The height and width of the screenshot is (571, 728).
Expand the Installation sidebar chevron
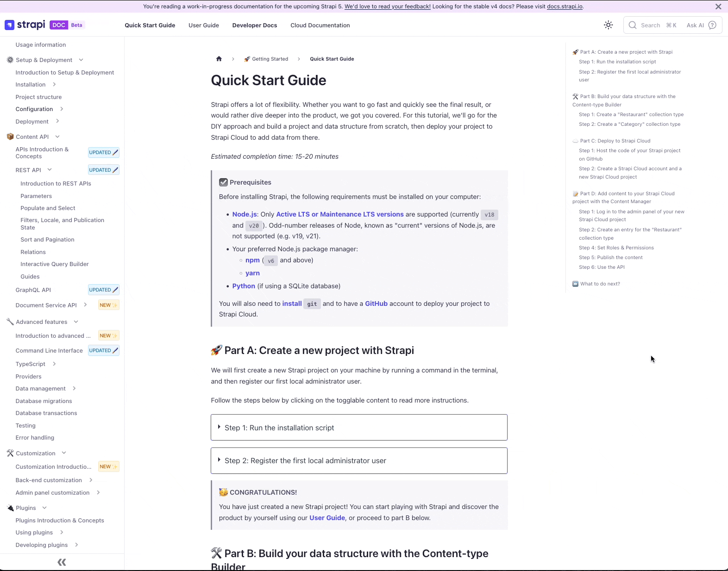(54, 85)
